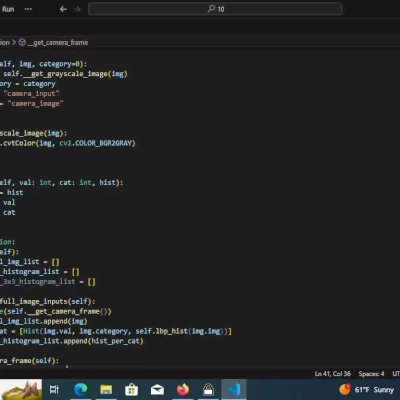Click the cube symbol icon in breadcrumb
The image size is (400, 400).
click(x=22, y=42)
